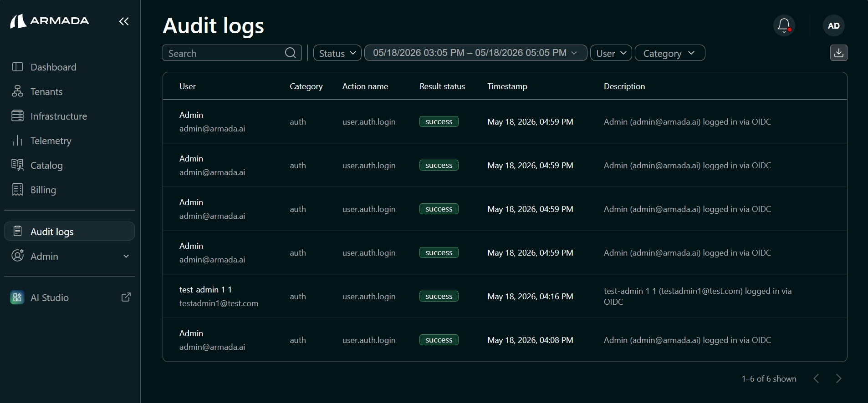Go to next page of results

(x=839, y=378)
